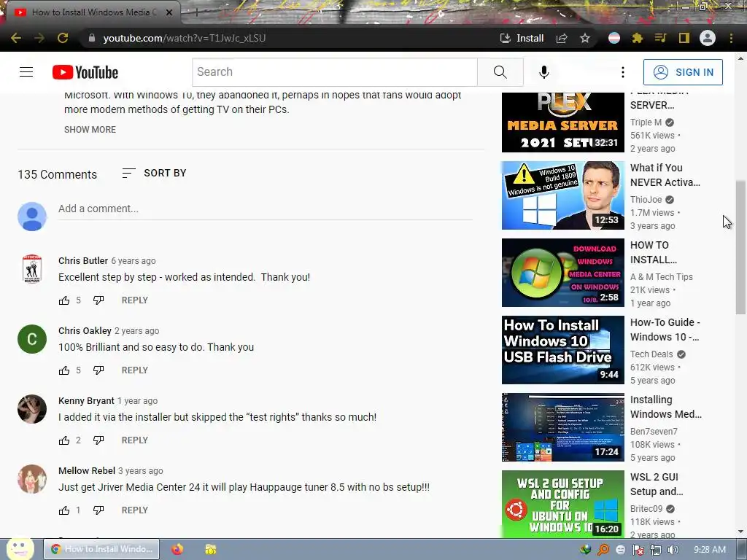747x560 pixels.
Task: Reply to Chris Oakley's comment
Action: click(135, 370)
